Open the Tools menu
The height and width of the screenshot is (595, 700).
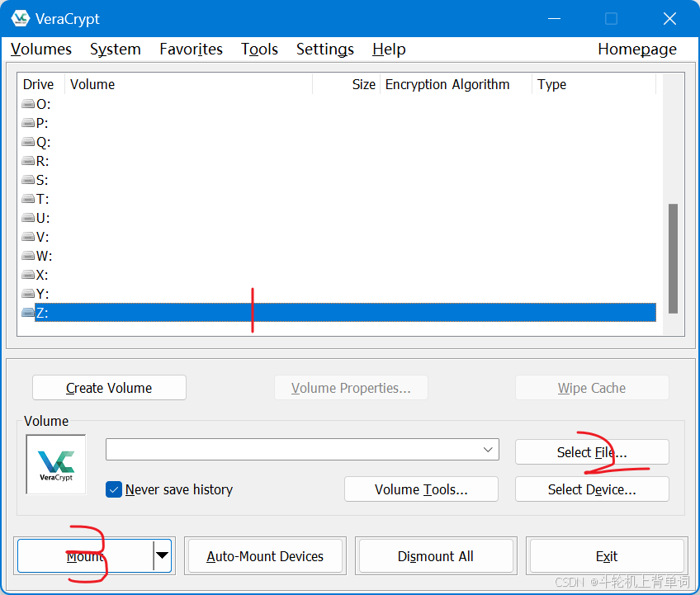259,49
